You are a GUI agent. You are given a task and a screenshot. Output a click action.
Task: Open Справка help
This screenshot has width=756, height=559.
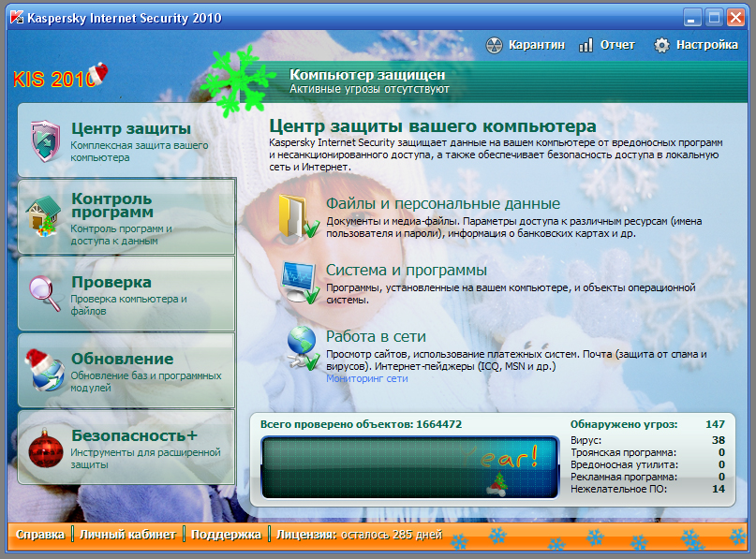(x=40, y=535)
